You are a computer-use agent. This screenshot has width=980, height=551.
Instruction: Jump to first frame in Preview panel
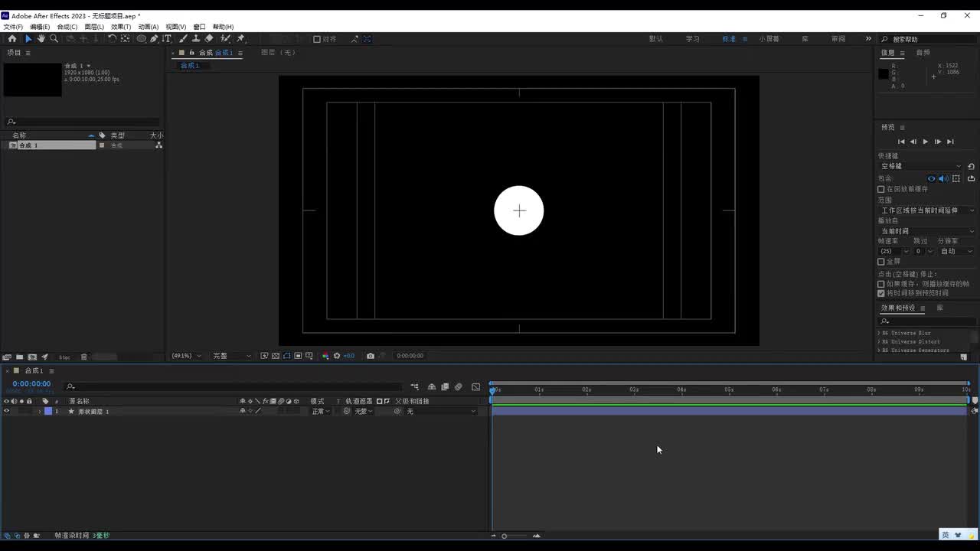point(901,142)
